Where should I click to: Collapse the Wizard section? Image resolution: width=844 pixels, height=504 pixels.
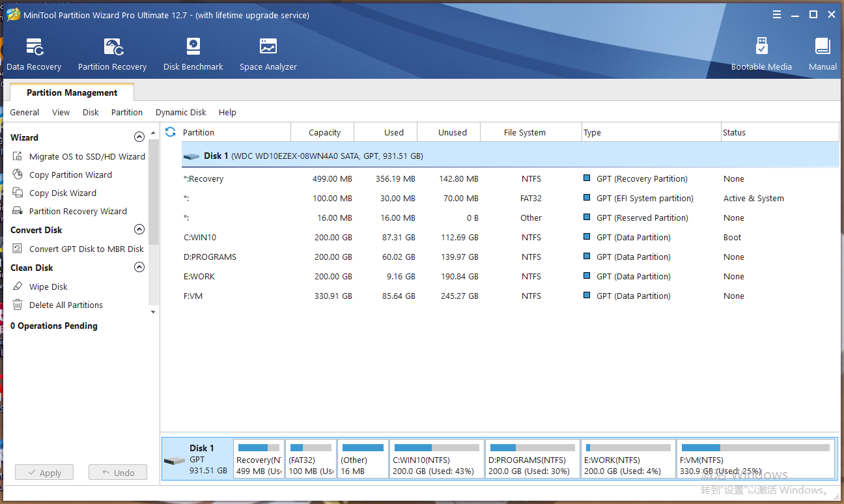pos(139,137)
